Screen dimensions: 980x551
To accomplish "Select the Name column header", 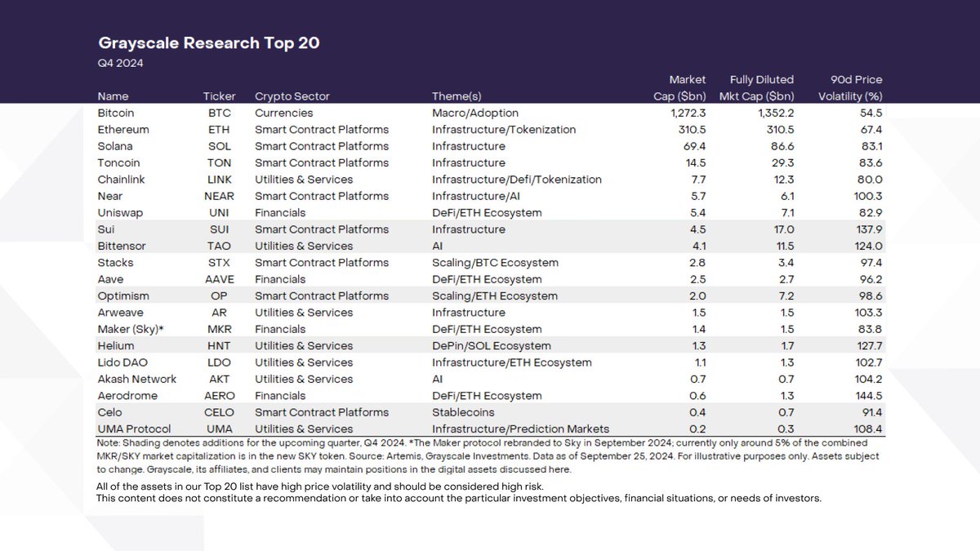I will click(113, 96).
